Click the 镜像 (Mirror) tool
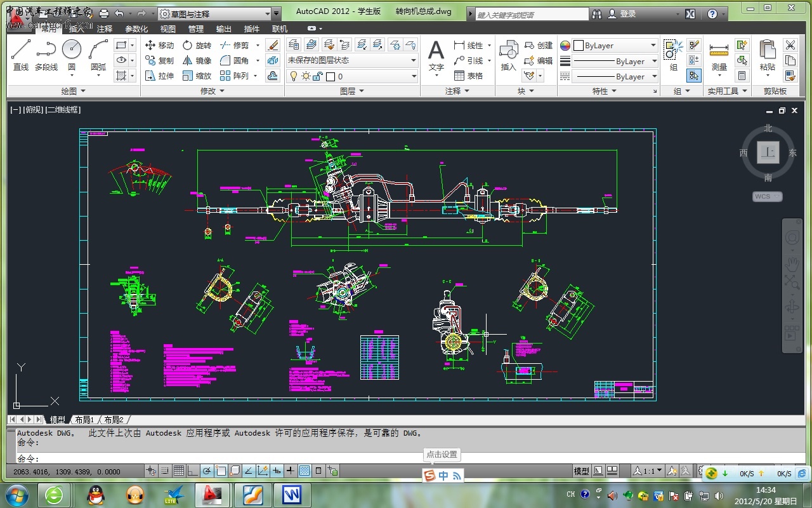812x508 pixels. [x=197, y=60]
